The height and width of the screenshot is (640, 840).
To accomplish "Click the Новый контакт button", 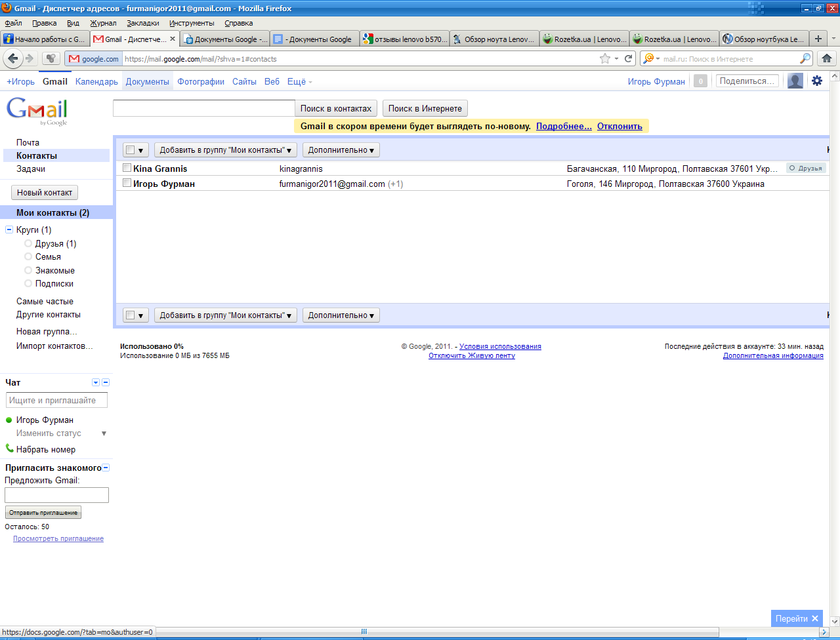I will click(45, 192).
